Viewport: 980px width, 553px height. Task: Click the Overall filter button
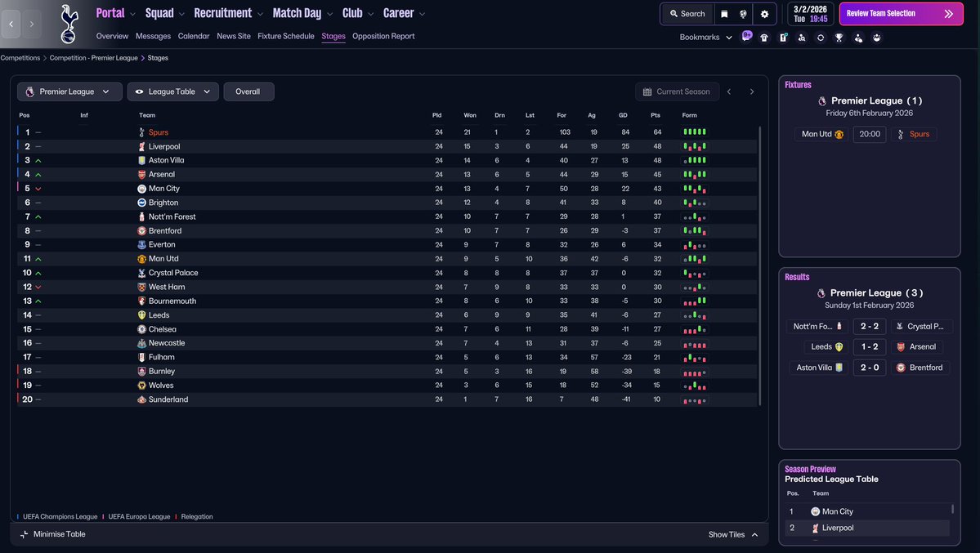248,91
